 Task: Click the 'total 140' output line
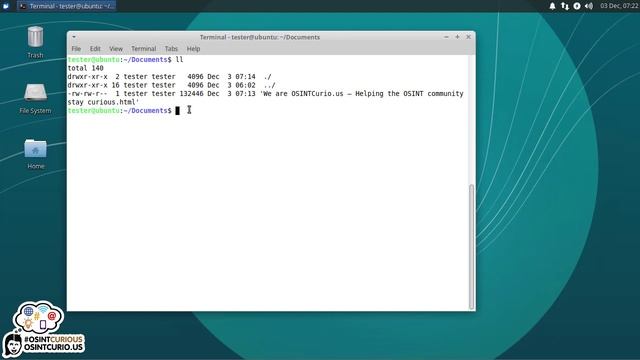[x=85, y=68]
